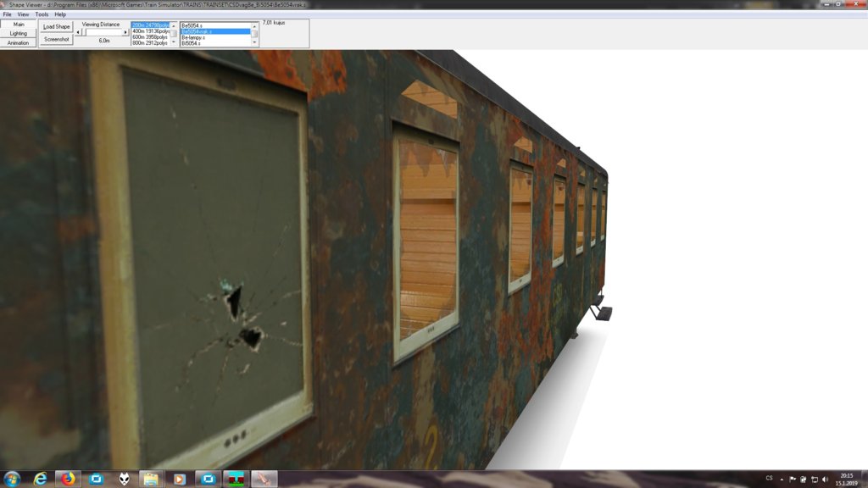Open the Windows Start menu
The image size is (868, 488).
tap(12, 480)
